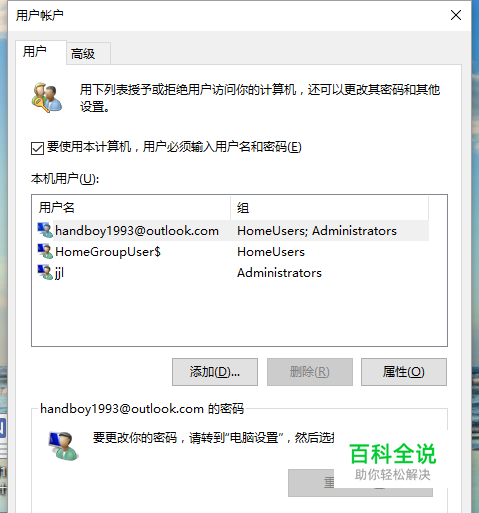Close the 用户帐户 dialog window
This screenshot has height=513, width=479.
[x=456, y=15]
